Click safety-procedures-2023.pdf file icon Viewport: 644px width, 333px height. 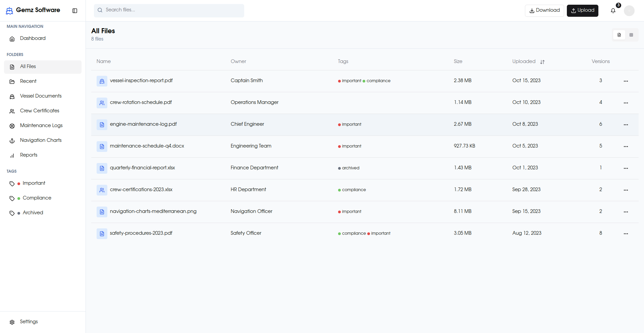coord(102,233)
